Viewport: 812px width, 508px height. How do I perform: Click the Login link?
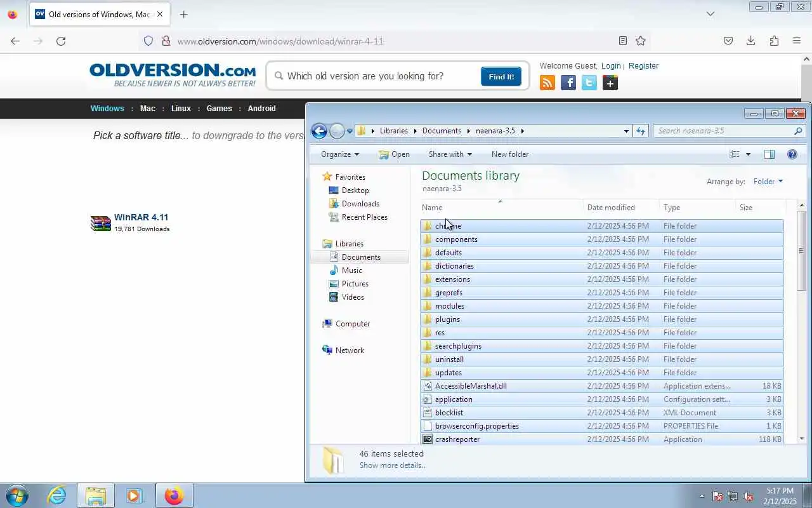(x=611, y=66)
